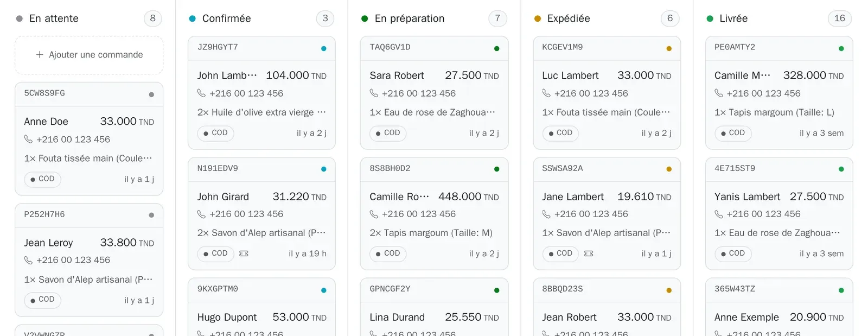The image size is (868, 336).
Task: Click phone icon on Luc Lambert card
Action: click(546, 93)
